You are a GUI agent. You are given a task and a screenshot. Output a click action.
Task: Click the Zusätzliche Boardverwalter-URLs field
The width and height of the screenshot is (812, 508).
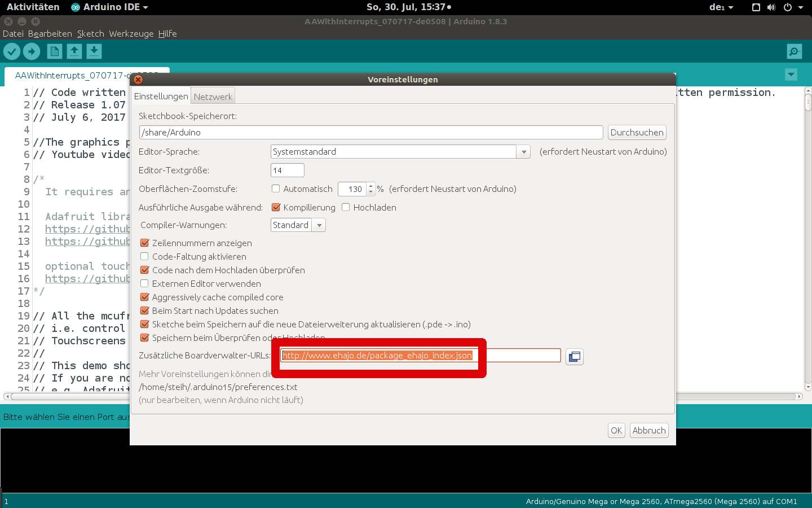(x=421, y=356)
